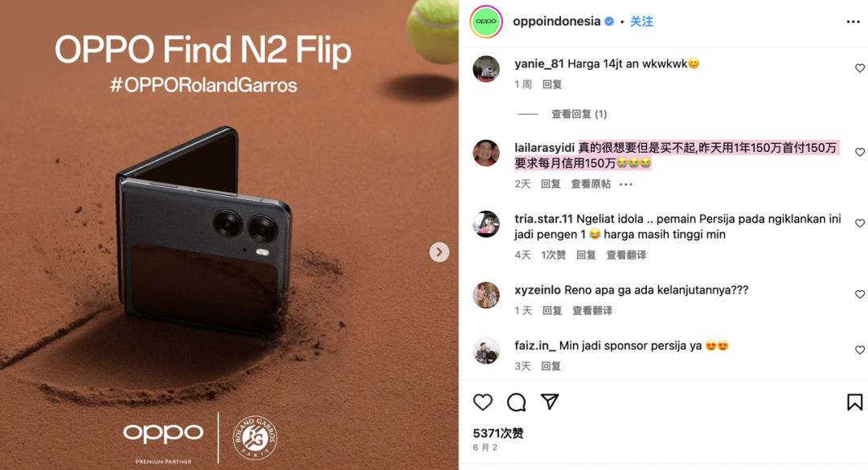The height and width of the screenshot is (470, 868).
Task: View the 5371 likes list
Action: point(498,433)
